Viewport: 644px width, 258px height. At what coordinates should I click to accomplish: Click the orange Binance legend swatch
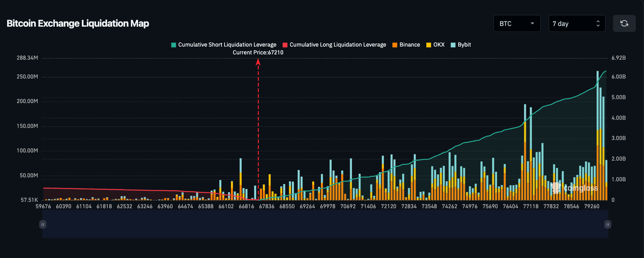click(x=395, y=45)
